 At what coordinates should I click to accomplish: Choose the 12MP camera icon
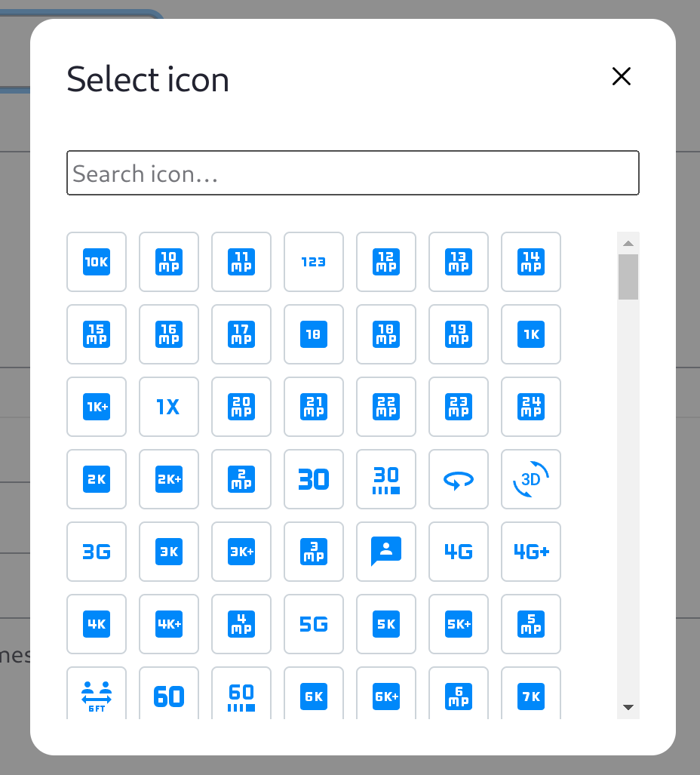(385, 262)
